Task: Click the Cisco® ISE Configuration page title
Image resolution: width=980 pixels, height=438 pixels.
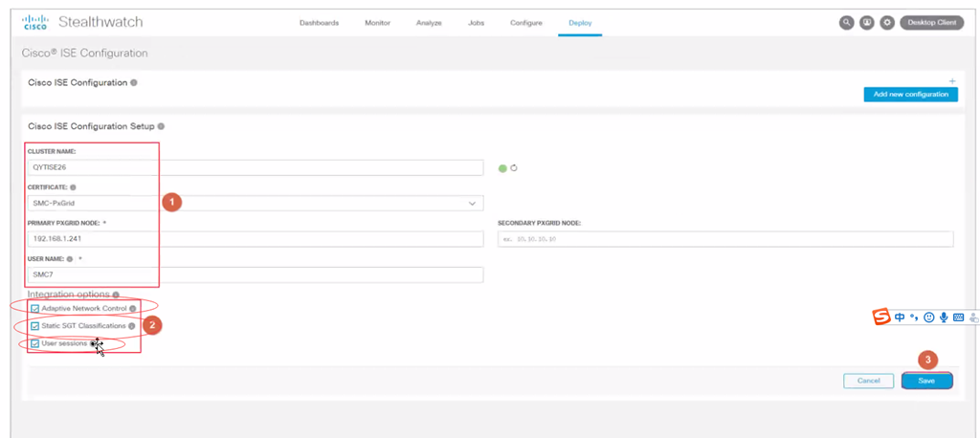Action: 84,54
